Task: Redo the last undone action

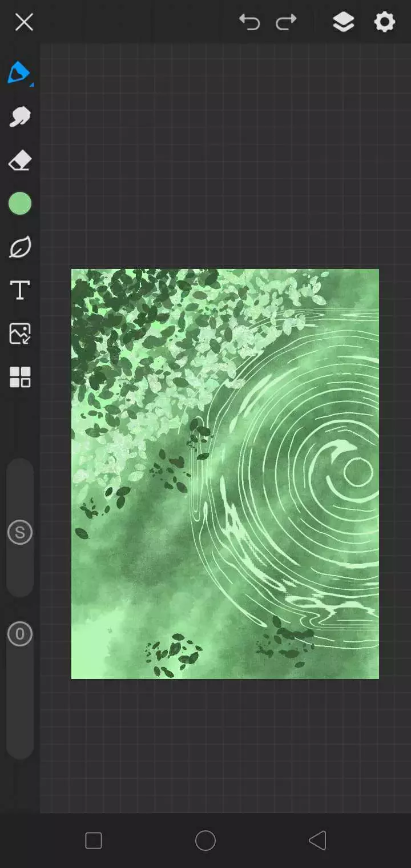Action: (286, 22)
